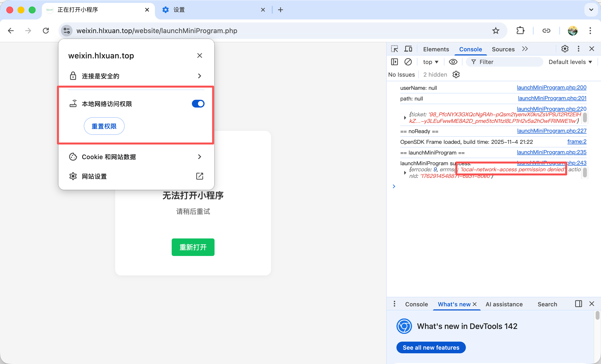The height and width of the screenshot is (364, 601).
Task: Click the green 重新打开 button
Action: (193, 247)
